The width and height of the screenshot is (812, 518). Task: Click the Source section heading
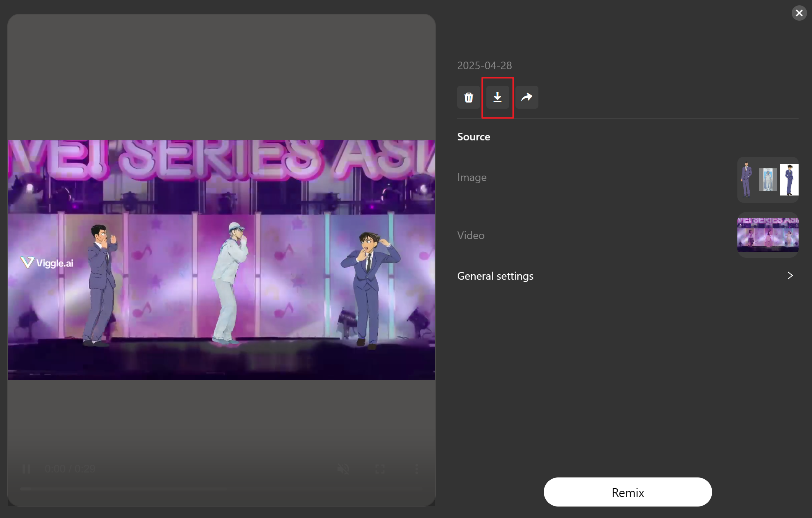tap(473, 137)
